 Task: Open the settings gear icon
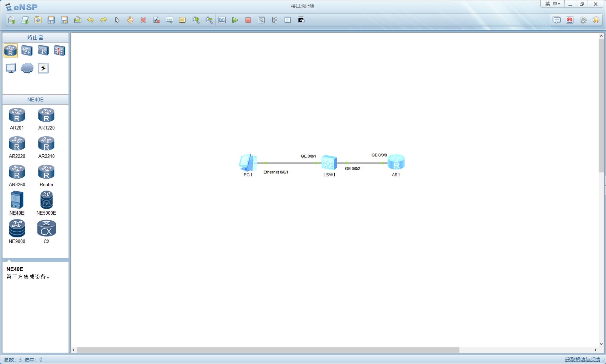[x=583, y=20]
